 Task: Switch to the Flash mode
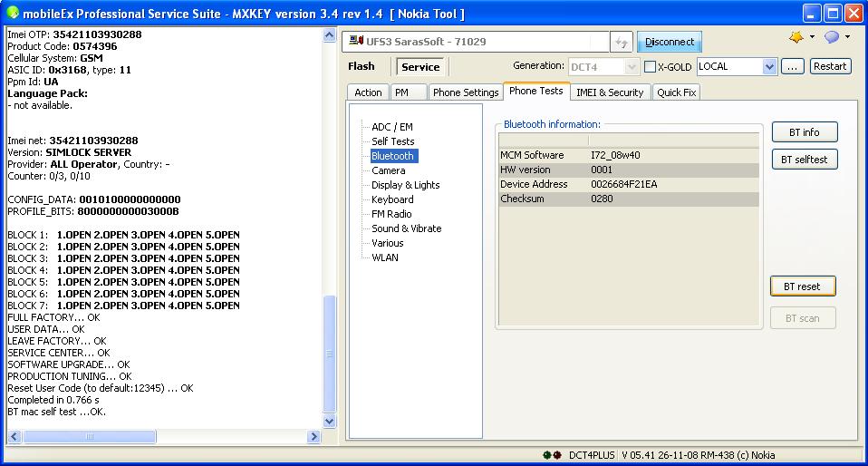362,66
